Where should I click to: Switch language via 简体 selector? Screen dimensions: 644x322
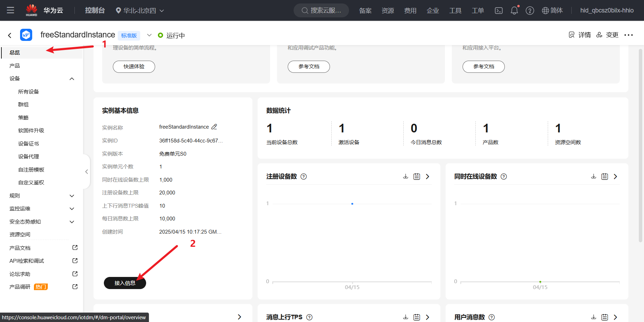[552, 10]
